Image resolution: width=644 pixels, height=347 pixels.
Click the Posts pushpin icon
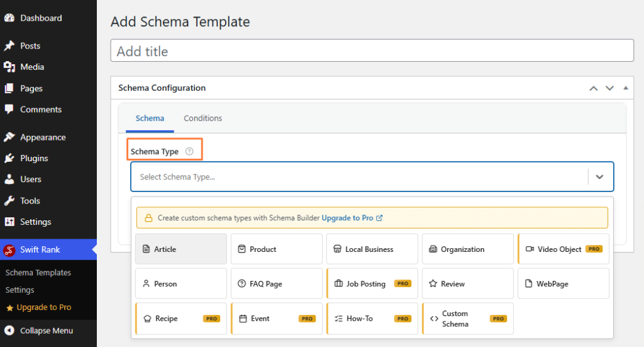point(9,45)
